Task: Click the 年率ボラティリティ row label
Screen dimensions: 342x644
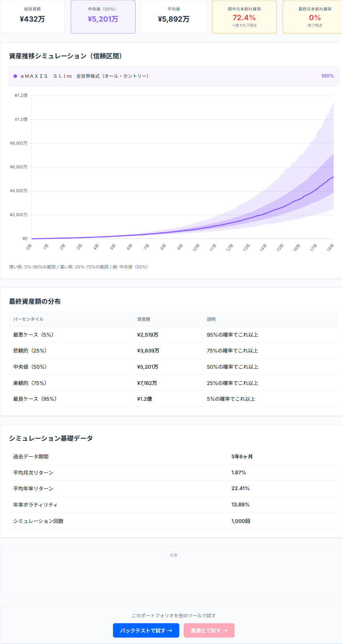Action: [x=35, y=505]
